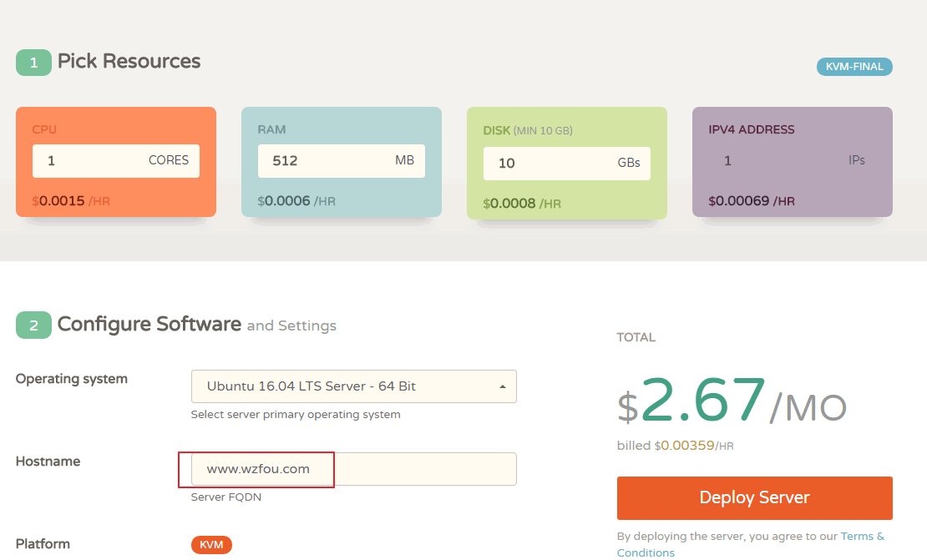
Task: Click the billed $0.00359/HR text
Action: click(x=675, y=446)
